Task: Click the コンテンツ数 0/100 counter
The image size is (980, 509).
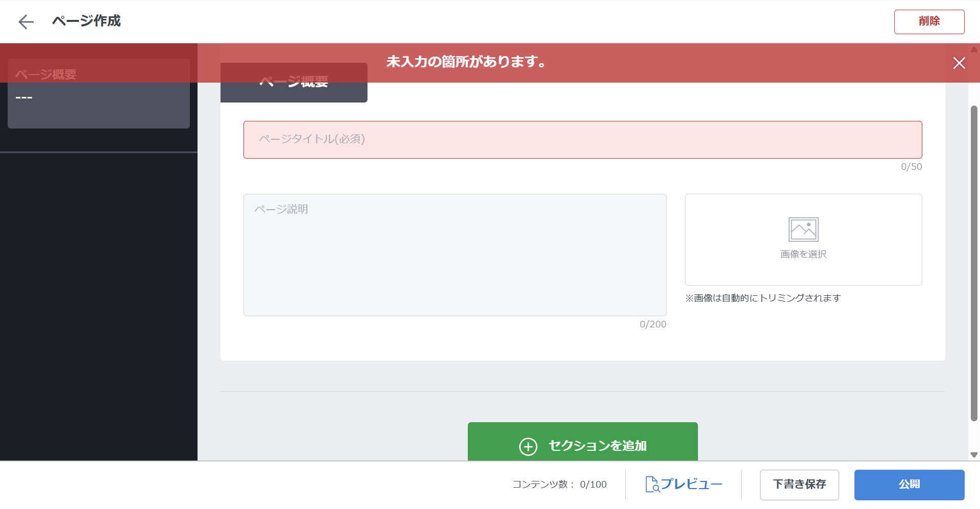Action: click(x=559, y=485)
